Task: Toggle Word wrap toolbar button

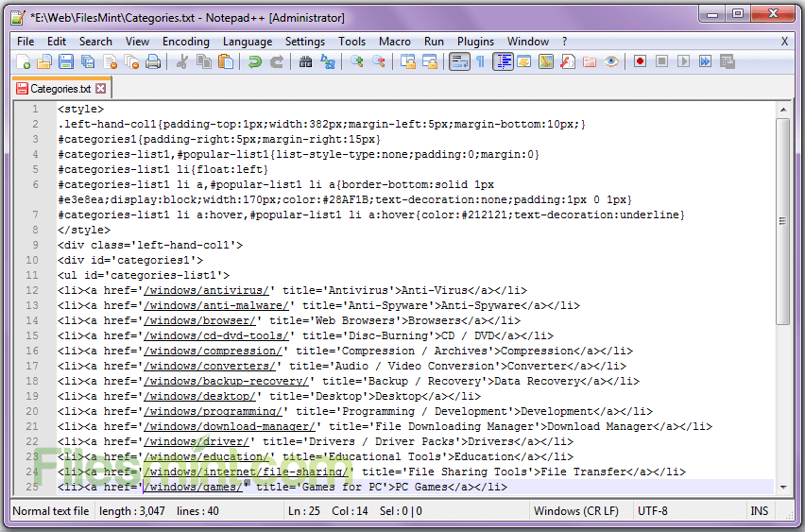Action: pyautogui.click(x=459, y=61)
